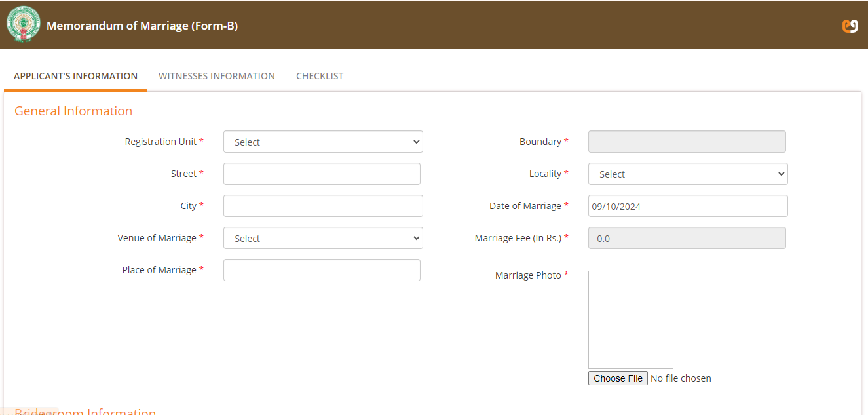The height and width of the screenshot is (415, 868).
Task: Select the Place of Marriage field
Action: [322, 270]
